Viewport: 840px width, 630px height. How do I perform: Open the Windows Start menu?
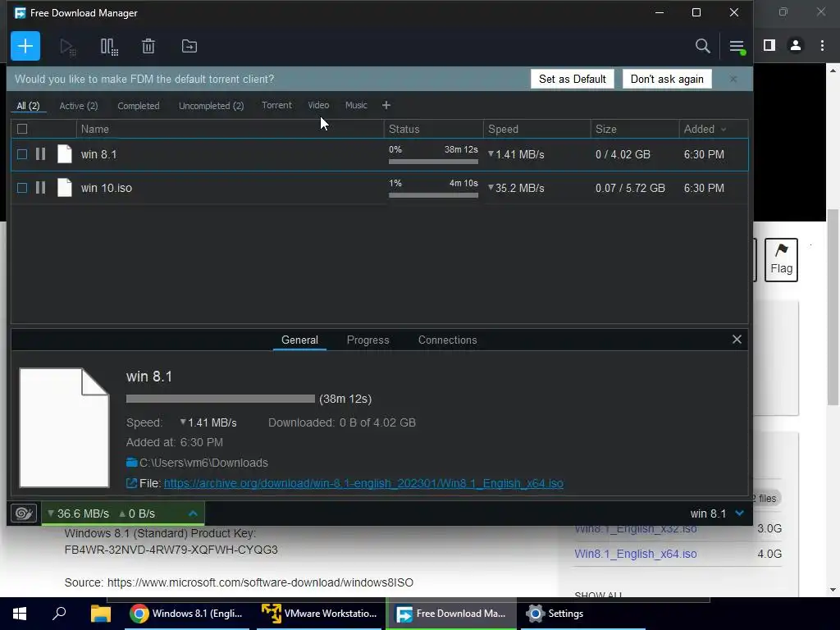[20, 614]
